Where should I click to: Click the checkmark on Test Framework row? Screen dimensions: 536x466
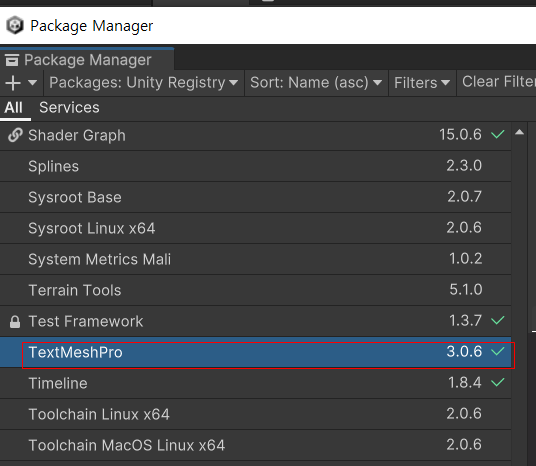pyautogui.click(x=498, y=320)
